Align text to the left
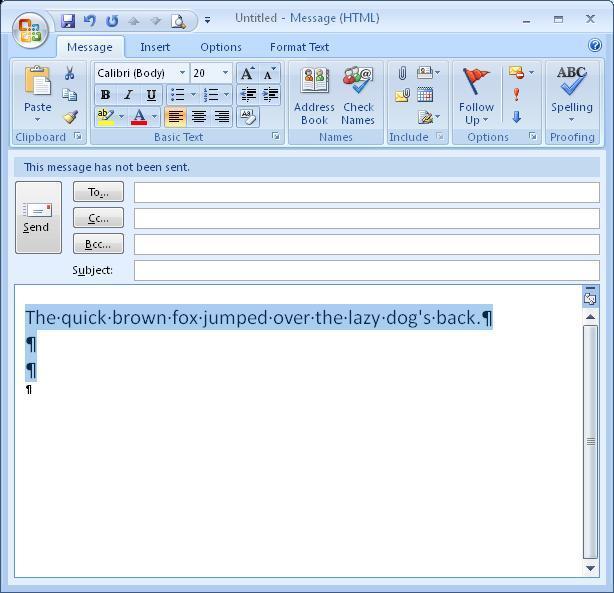The height and width of the screenshot is (593, 614). [x=175, y=117]
